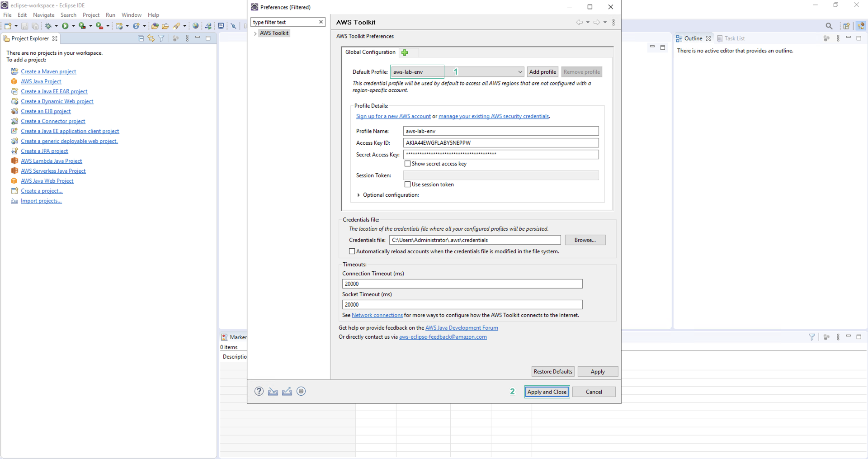Open the Window menu

point(132,15)
